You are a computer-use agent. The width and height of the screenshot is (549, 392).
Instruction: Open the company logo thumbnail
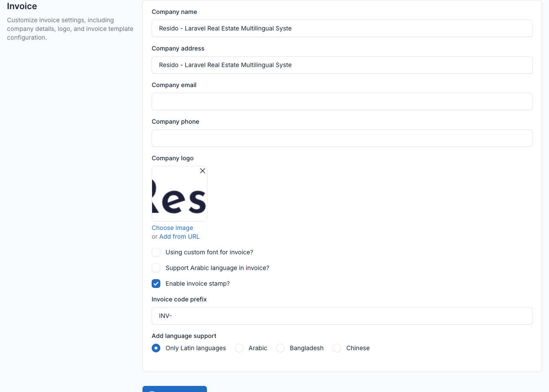180,194
